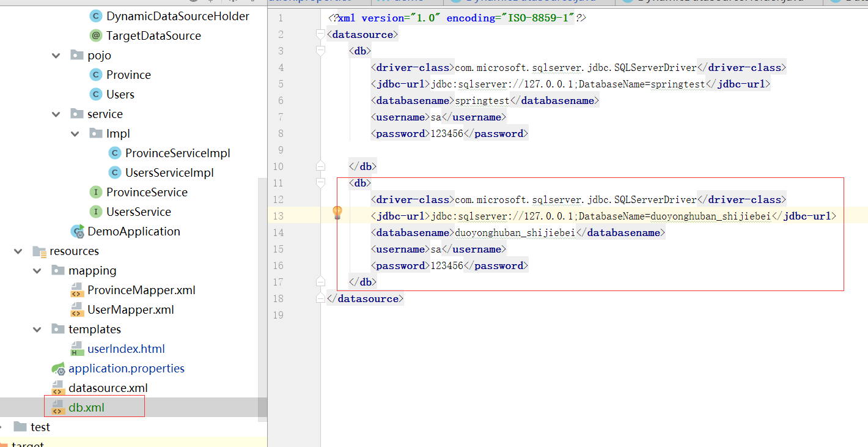Click the TargetDataSource annotation icon
Screen dimensions: 868x447
pos(95,35)
